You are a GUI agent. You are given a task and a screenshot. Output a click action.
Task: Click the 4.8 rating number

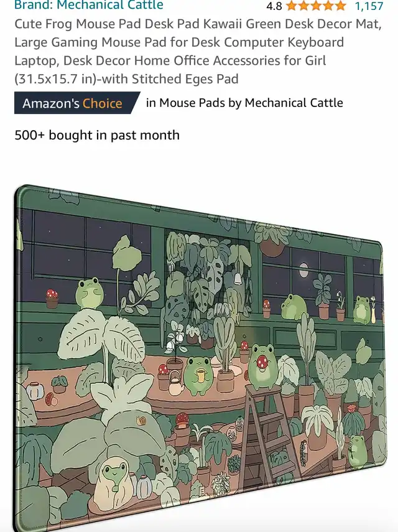pos(274,6)
